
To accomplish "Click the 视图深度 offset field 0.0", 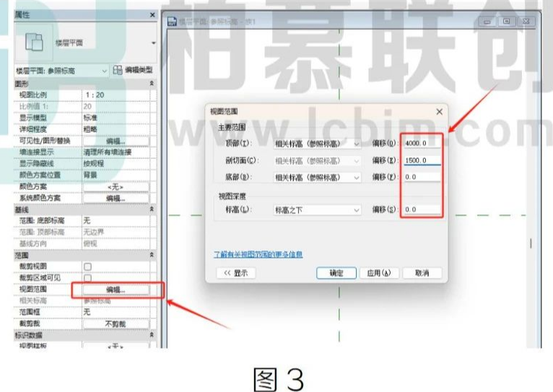I will coord(422,209).
